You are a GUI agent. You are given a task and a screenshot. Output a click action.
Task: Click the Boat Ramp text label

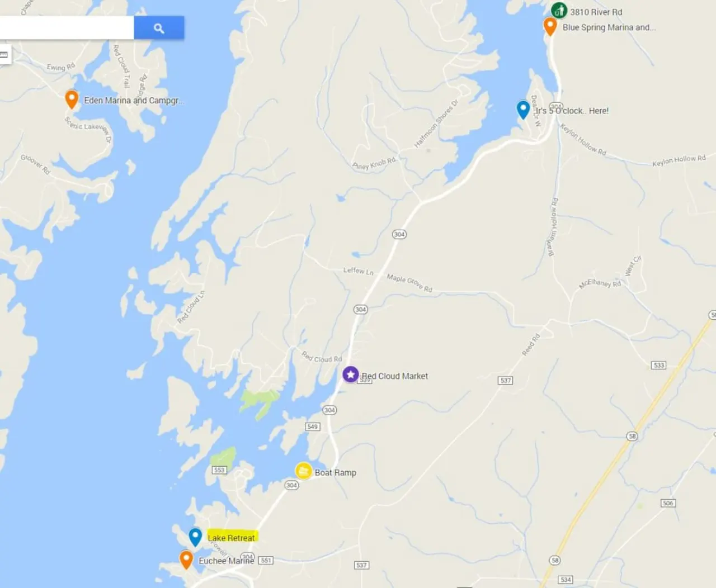coord(336,473)
